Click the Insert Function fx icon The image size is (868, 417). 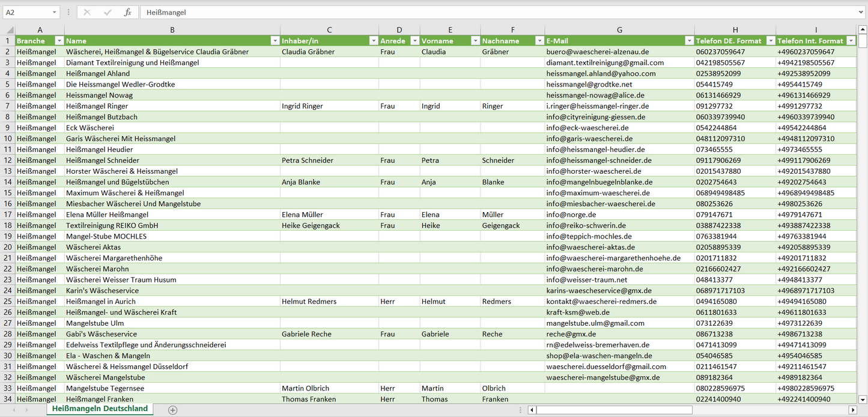point(127,12)
